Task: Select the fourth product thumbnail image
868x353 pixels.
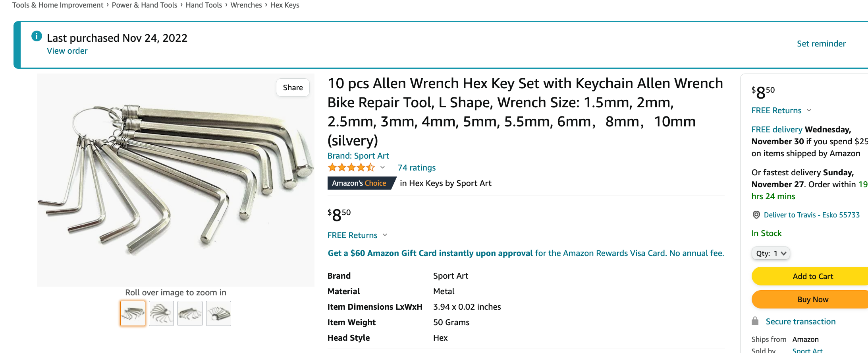Action: pos(218,314)
